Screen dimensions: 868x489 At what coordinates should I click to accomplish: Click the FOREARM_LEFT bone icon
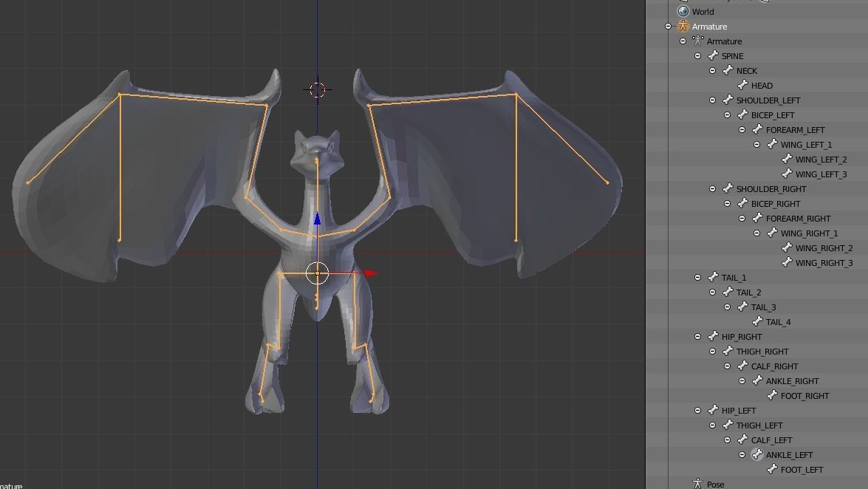click(757, 129)
